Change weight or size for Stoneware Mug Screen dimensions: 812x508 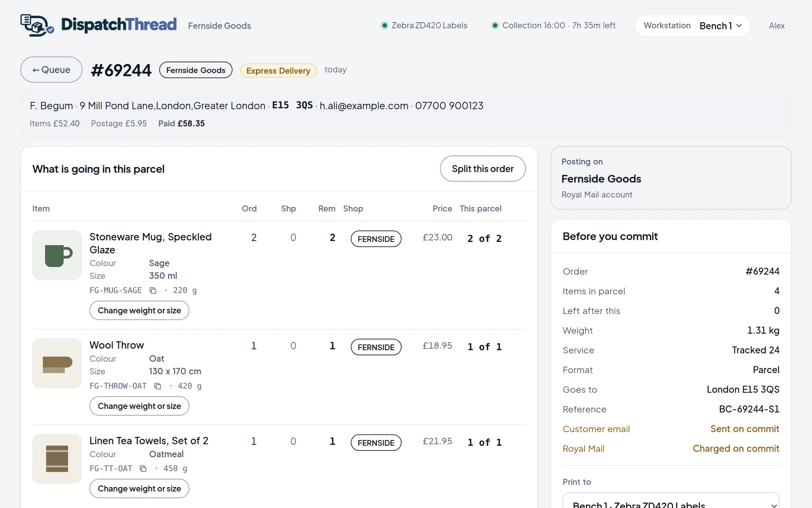tap(139, 311)
